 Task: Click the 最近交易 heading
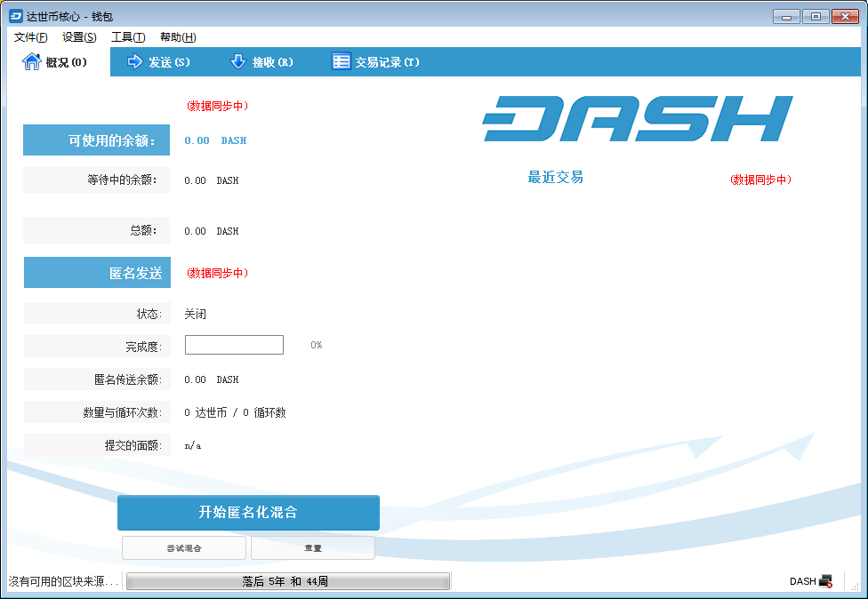pos(555,177)
